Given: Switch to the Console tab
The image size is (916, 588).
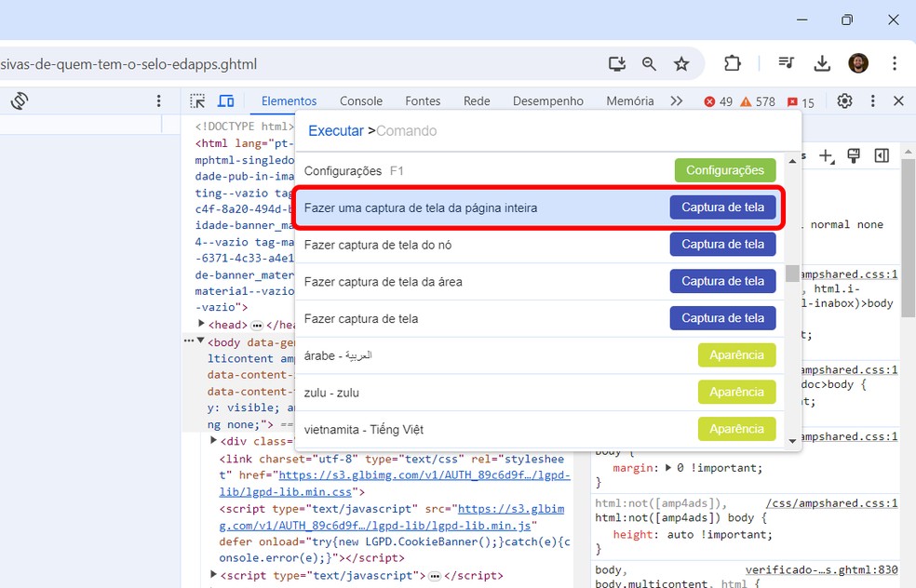Looking at the screenshot, I should [361, 100].
